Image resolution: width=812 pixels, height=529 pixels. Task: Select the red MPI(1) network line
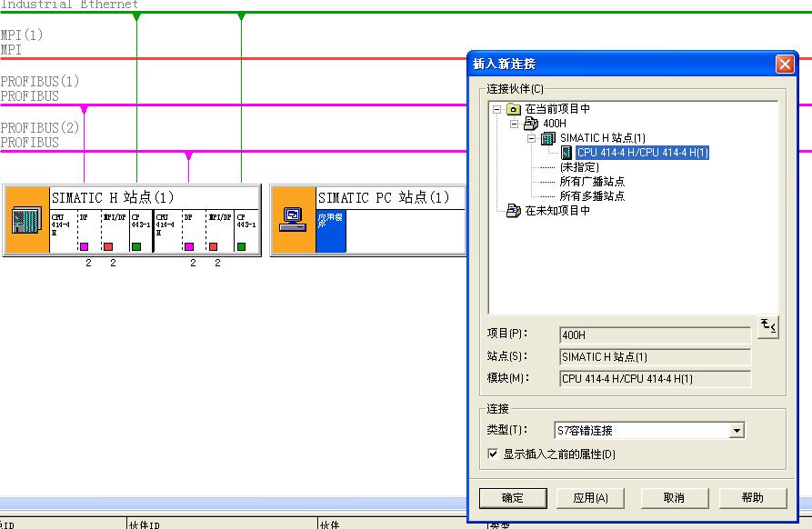click(x=233, y=58)
